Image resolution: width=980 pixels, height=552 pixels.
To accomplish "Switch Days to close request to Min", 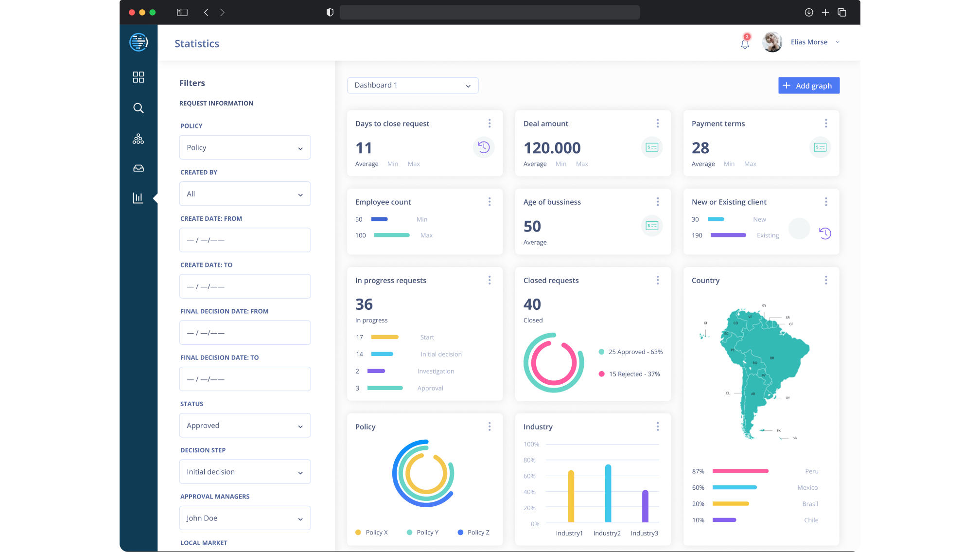I will 393,164.
